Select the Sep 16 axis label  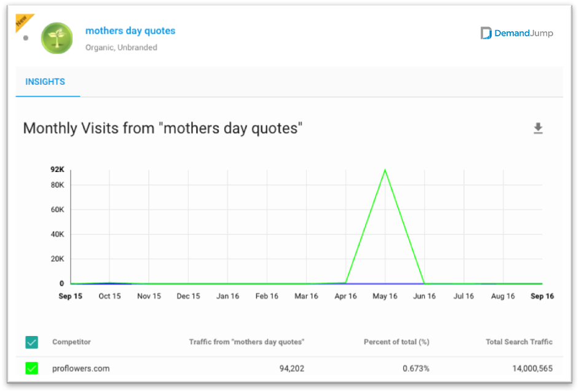point(542,296)
